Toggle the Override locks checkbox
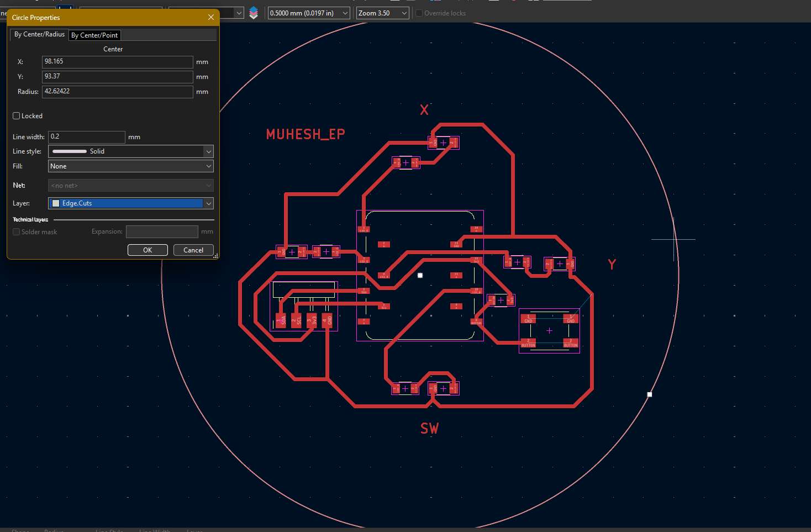 point(419,13)
